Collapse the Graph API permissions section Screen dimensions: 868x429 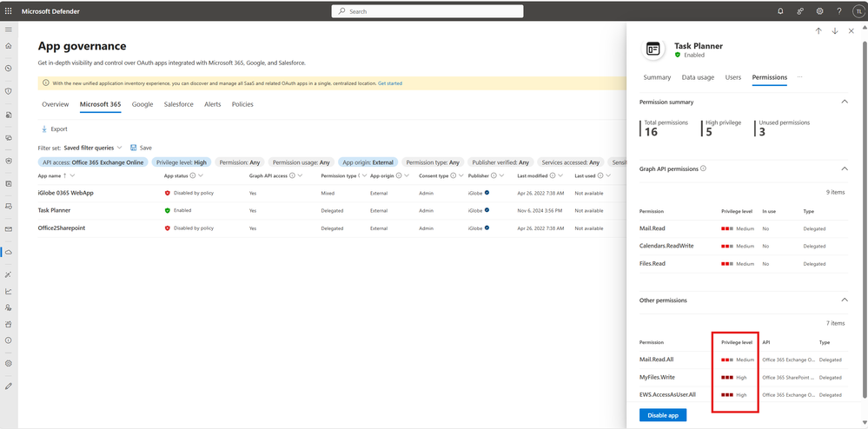click(845, 168)
